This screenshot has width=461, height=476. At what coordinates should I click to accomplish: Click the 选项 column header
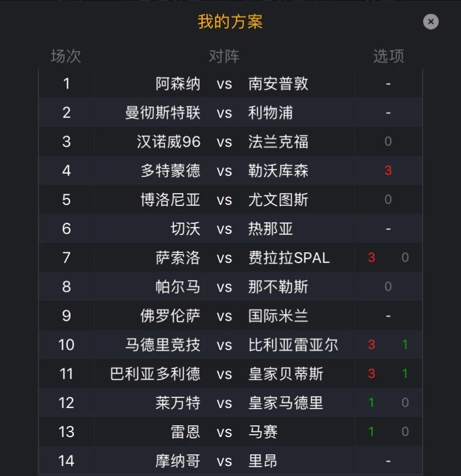click(x=388, y=56)
